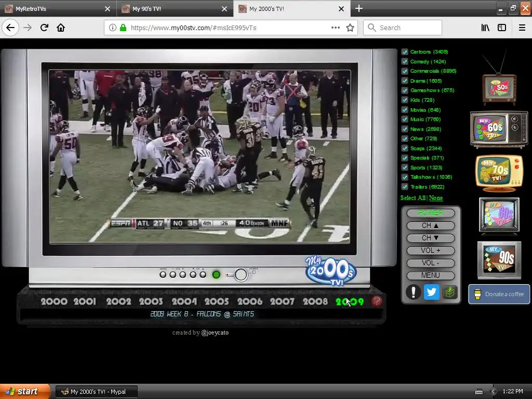Go back with the browser back arrow

point(10,28)
